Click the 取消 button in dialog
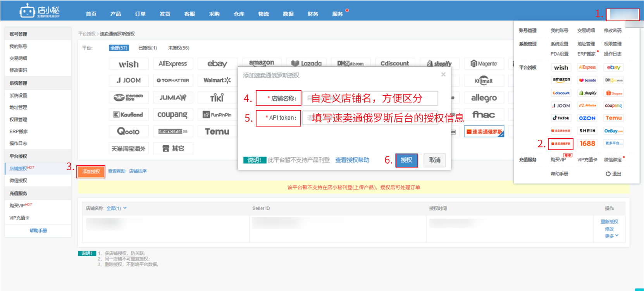 (435, 160)
